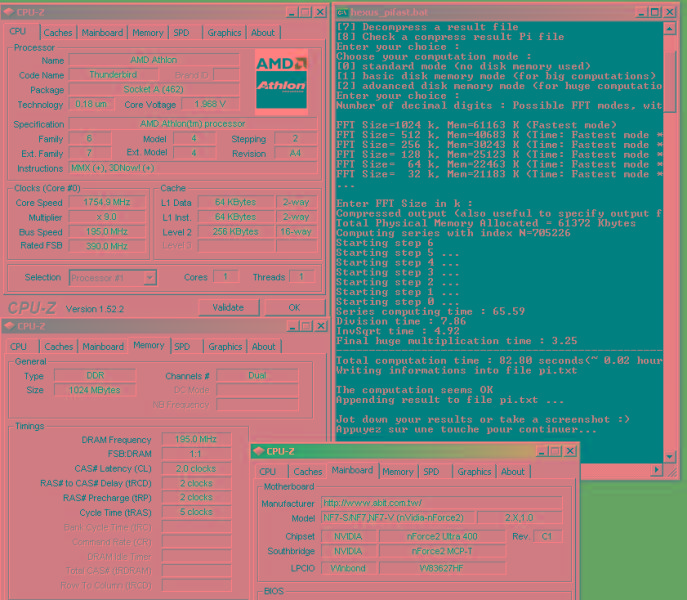Viewport: 687px width, 600px height.
Task: Open the Processor #1 selection dropdown
Action: coord(150,278)
